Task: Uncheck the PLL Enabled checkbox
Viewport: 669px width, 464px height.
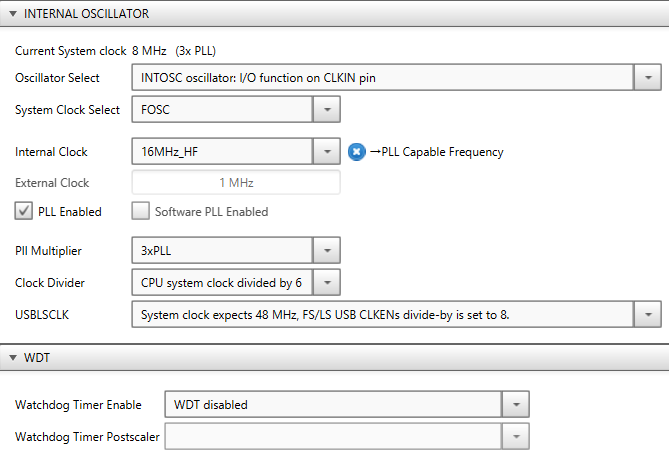Action: pos(23,211)
